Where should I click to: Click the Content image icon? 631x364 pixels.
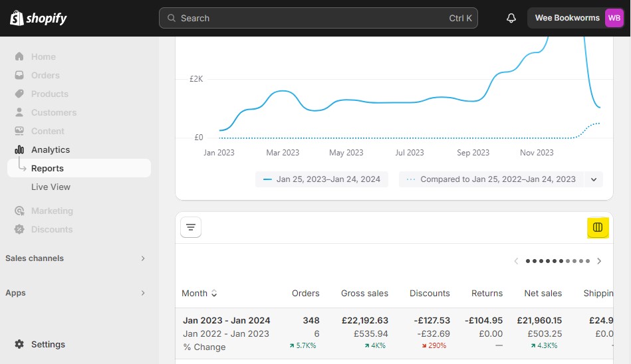pos(19,131)
